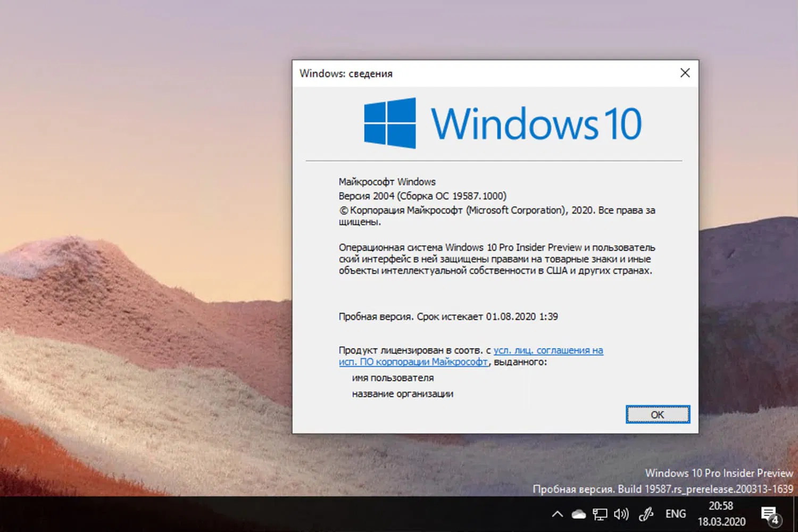
Task: Switch keyboard language from ENG indicator
Action: click(x=675, y=514)
